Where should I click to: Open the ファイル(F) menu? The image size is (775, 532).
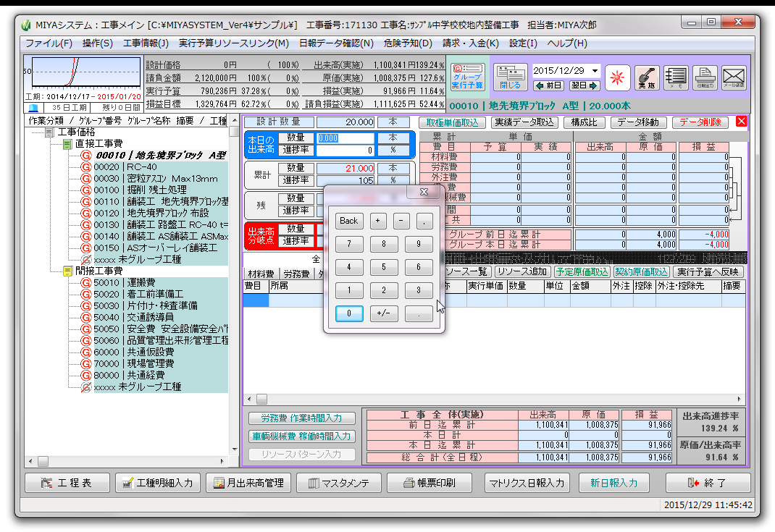pos(49,43)
